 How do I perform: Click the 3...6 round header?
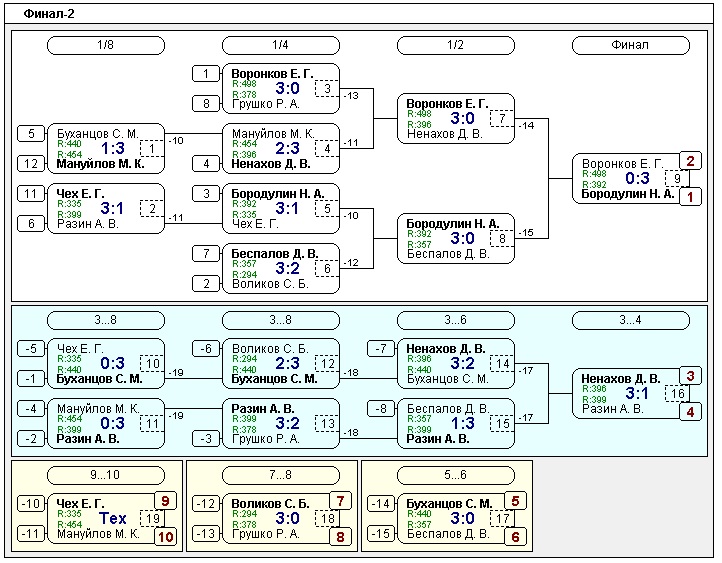pos(456,320)
